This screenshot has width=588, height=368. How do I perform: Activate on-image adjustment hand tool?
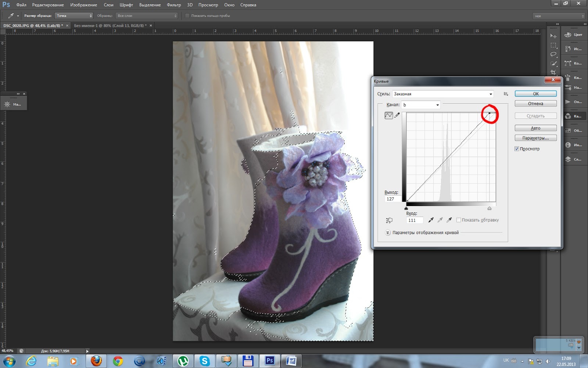(389, 220)
